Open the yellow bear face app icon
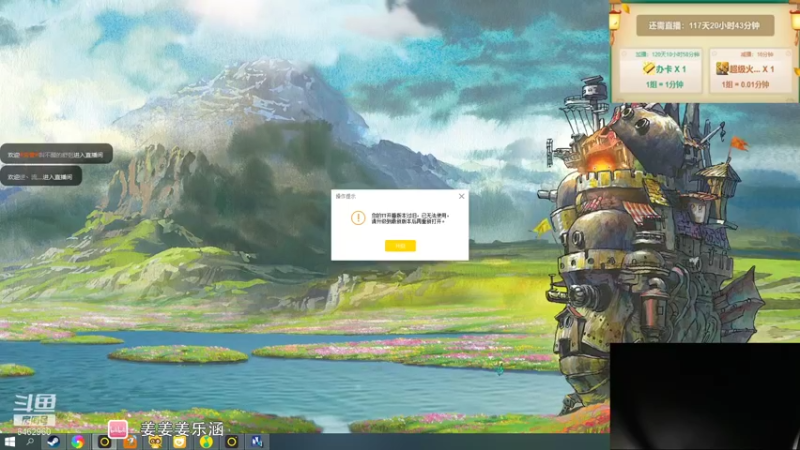This screenshot has height=450, width=800. 180,442
